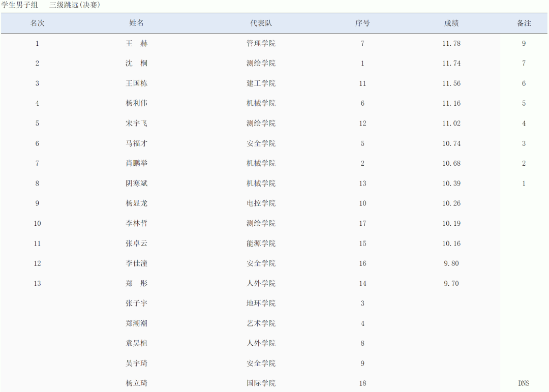Click the 名次 column header
This screenshot has width=549, height=392.
point(37,23)
